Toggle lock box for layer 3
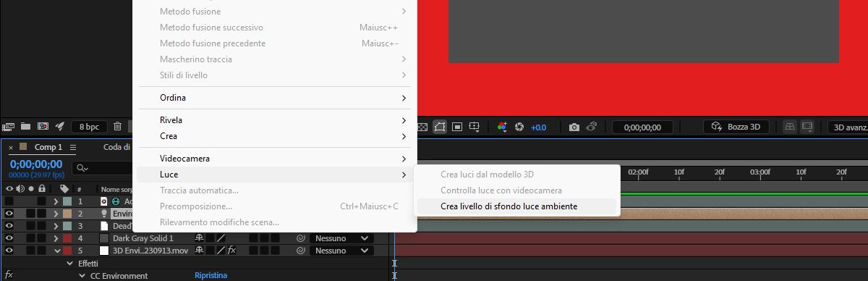This screenshot has height=281, width=868. pos(42,226)
